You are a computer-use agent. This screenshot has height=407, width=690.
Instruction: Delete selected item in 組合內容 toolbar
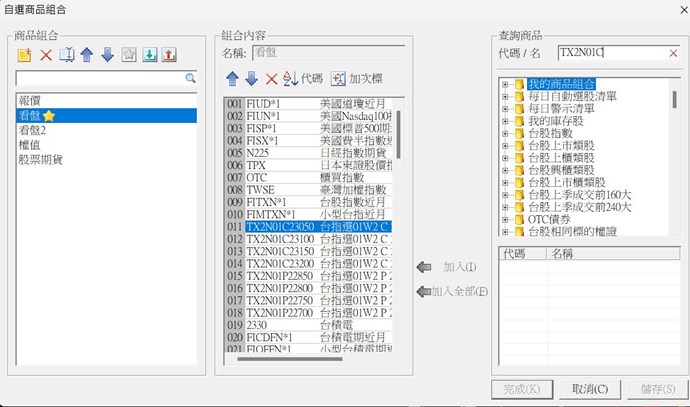click(x=271, y=78)
